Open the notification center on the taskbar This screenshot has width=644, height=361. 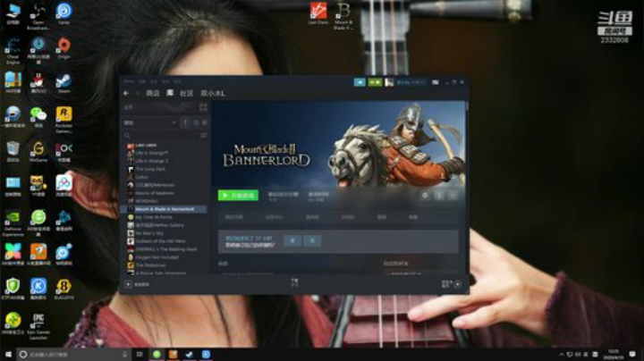[x=632, y=355]
